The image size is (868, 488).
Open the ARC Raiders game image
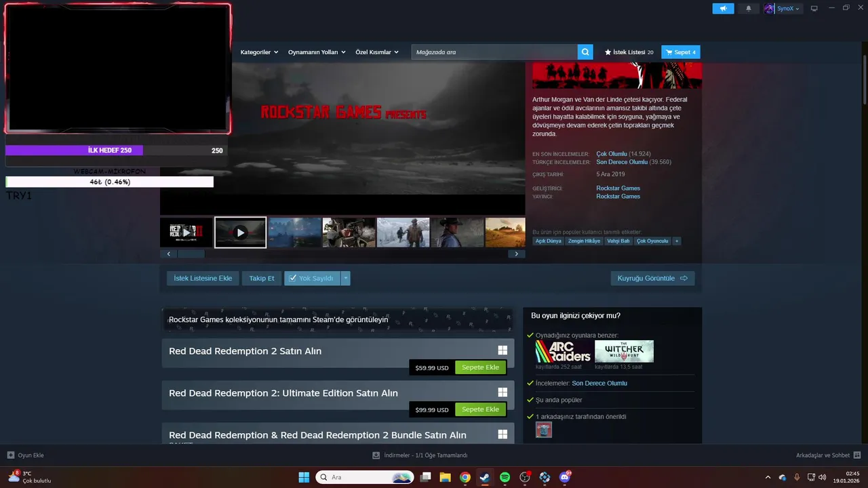point(564,351)
